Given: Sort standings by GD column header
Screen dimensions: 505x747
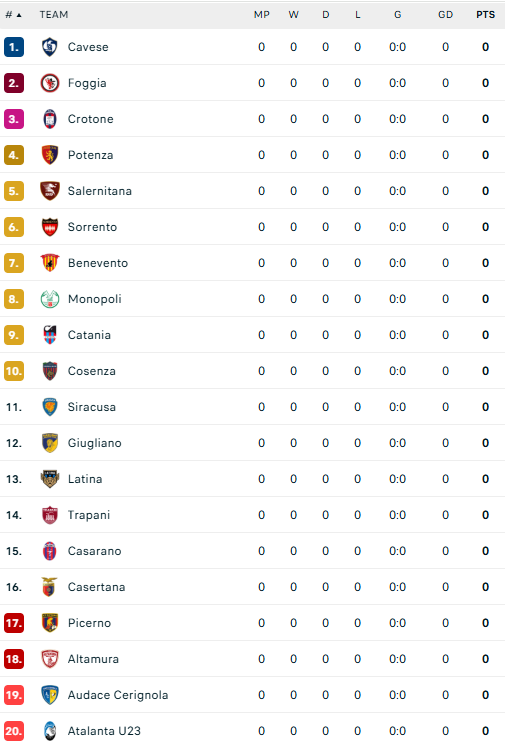Looking at the screenshot, I should click(x=445, y=15).
